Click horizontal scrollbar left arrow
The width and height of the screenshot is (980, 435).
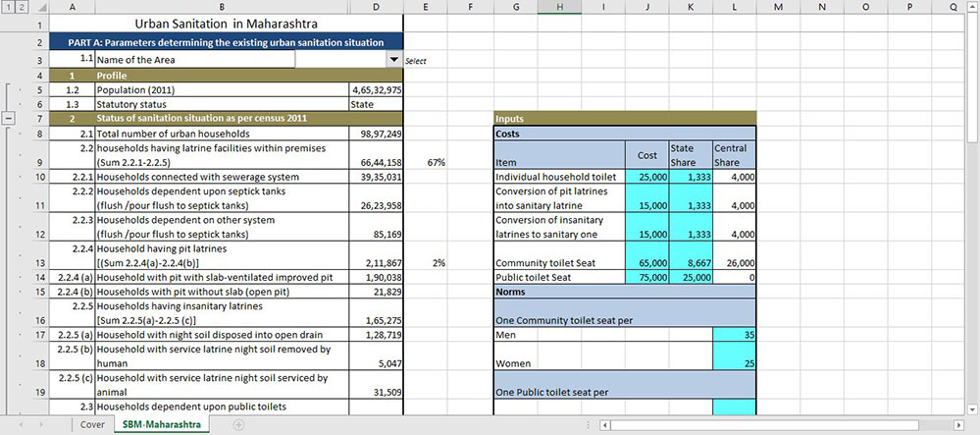(605, 425)
